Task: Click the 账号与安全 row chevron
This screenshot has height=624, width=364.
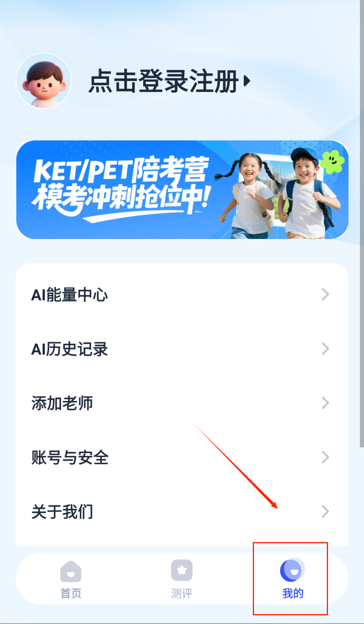Action: tap(325, 457)
